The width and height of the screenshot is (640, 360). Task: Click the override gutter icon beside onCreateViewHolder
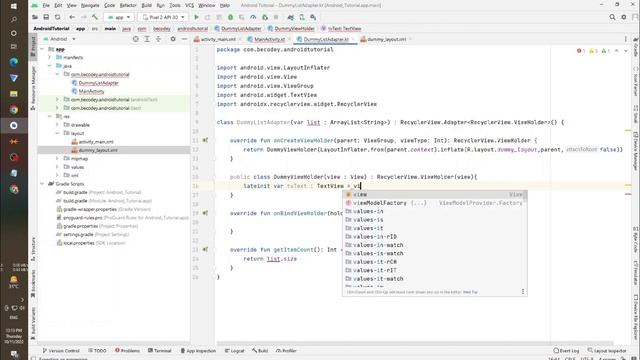click(205, 140)
